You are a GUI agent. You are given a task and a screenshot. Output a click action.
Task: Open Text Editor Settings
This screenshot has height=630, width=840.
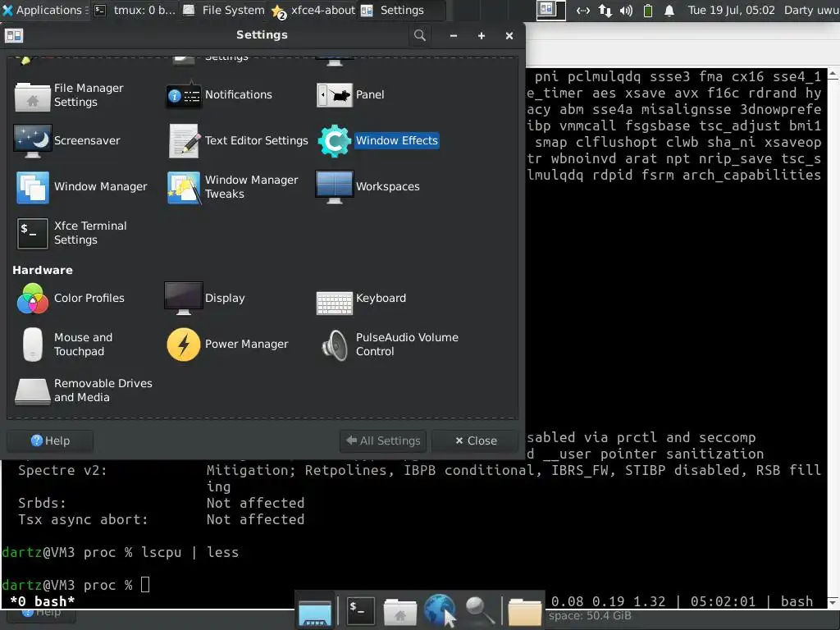239,141
